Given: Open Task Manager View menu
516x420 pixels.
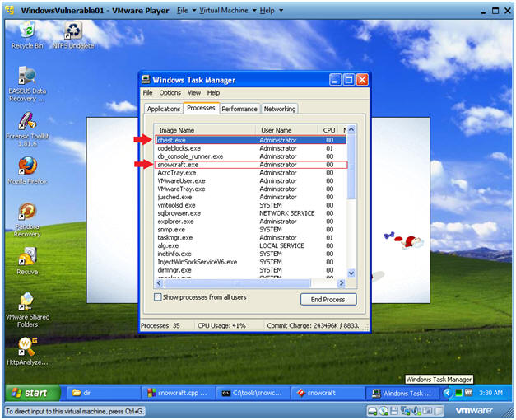Looking at the screenshot, I should coord(194,93).
